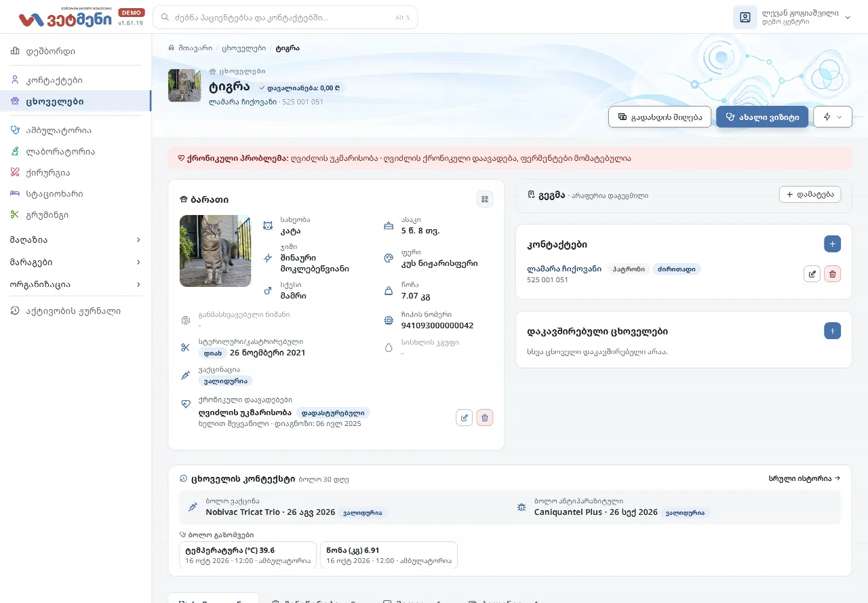The width and height of the screenshot is (868, 603).
Task: Click the გრუმინგი scissors icon
Action: click(x=15, y=214)
